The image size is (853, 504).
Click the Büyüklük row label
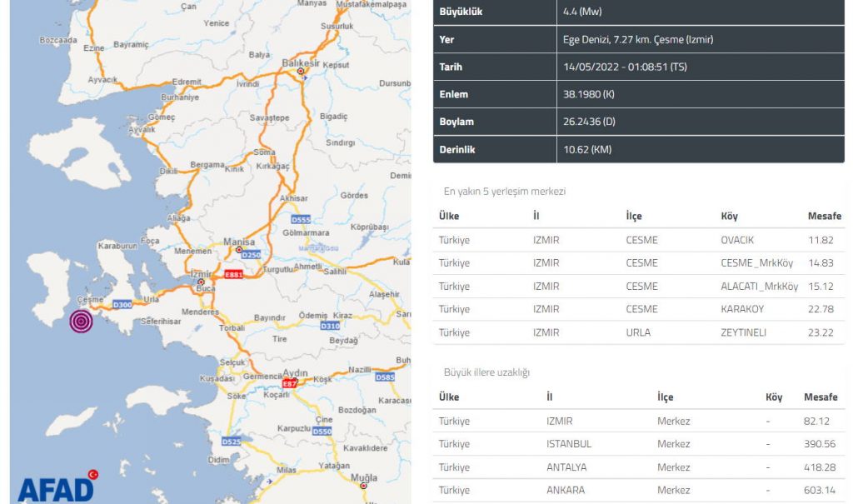[461, 12]
